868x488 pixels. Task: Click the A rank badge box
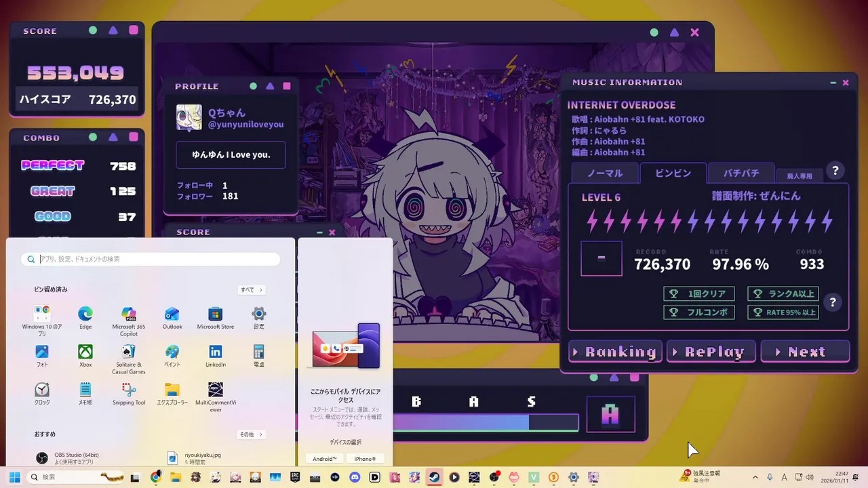610,415
